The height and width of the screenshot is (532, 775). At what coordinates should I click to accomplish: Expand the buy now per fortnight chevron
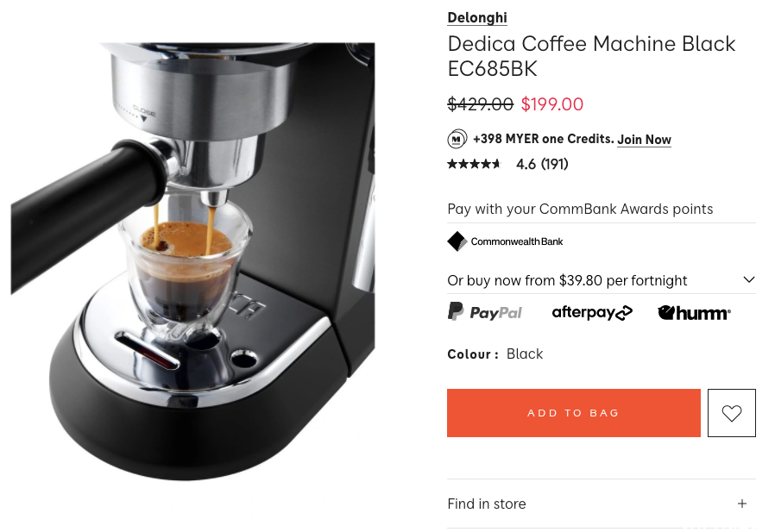(x=749, y=279)
